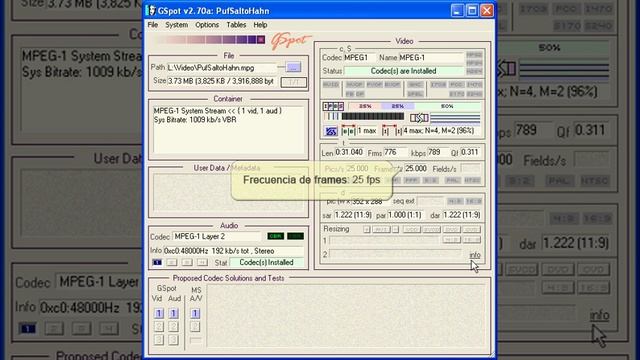Viewport: 640px width, 360px height.
Task: Select audio stream button 4
Action: point(202,262)
